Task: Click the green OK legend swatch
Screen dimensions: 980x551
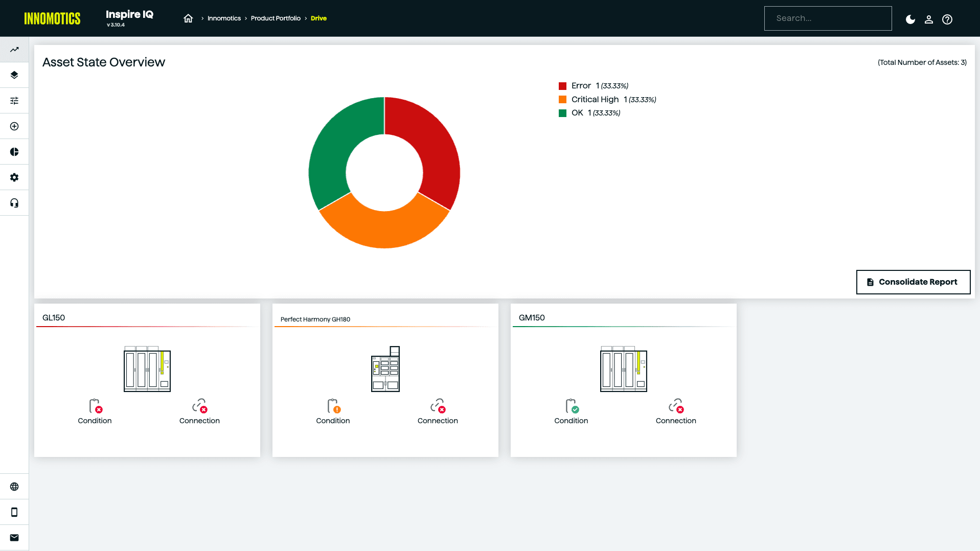Action: click(562, 113)
